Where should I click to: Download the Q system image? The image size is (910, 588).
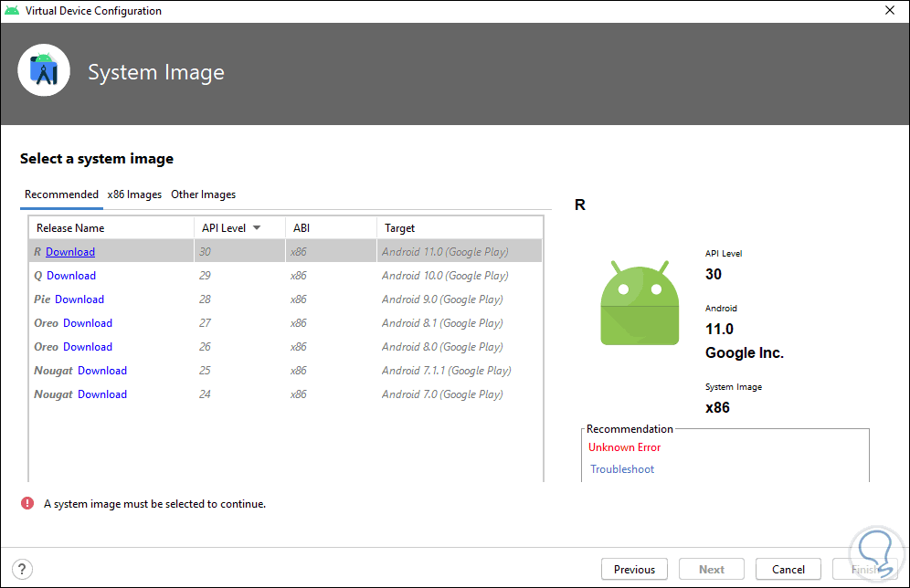click(71, 276)
